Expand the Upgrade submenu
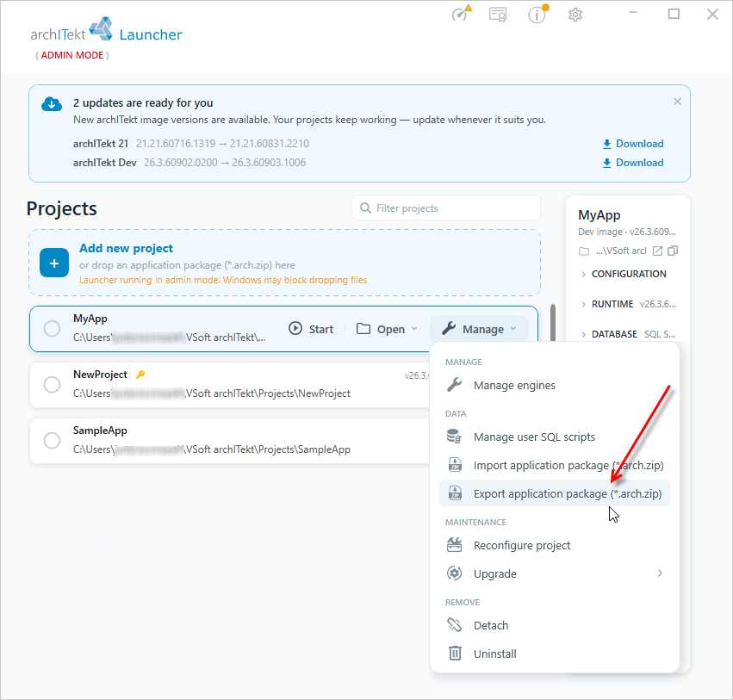The width and height of the screenshot is (733, 700). (x=555, y=573)
